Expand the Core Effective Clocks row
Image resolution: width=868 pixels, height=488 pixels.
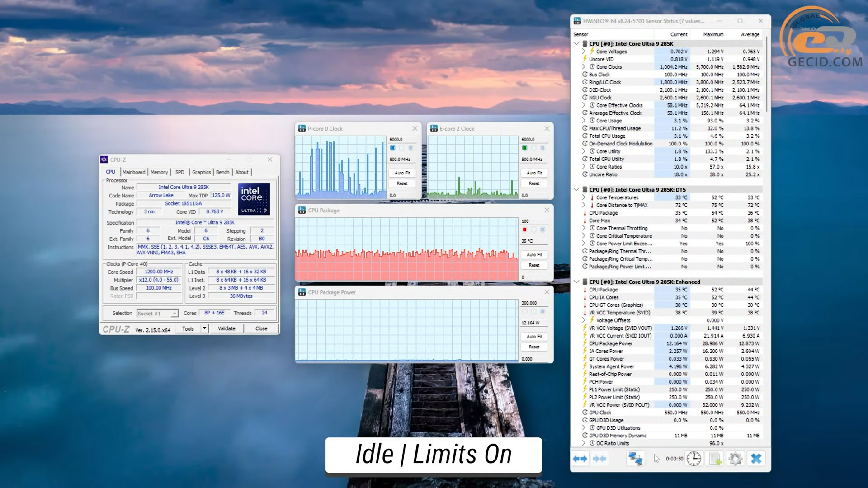(584, 105)
